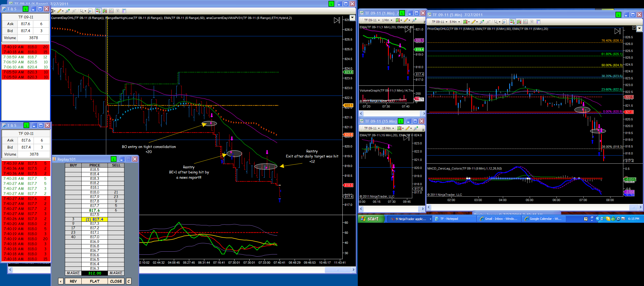Open the indicators icon in the 6 Range chart toolbar
Viewport: 644px width, 286px height.
pyautogui.click(x=105, y=11)
